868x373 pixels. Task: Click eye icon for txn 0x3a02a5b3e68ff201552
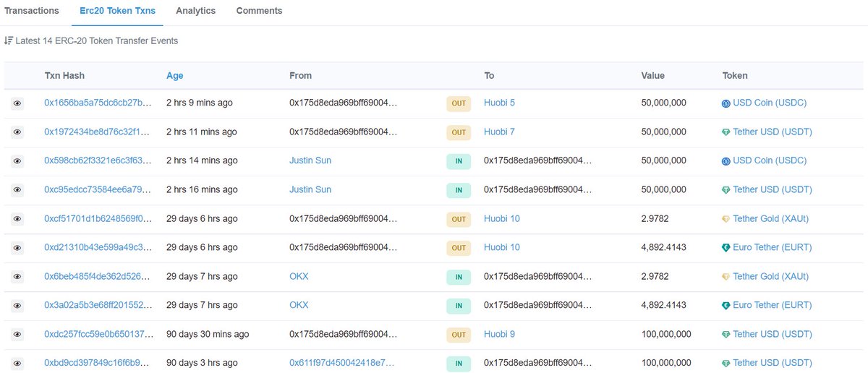(x=17, y=306)
